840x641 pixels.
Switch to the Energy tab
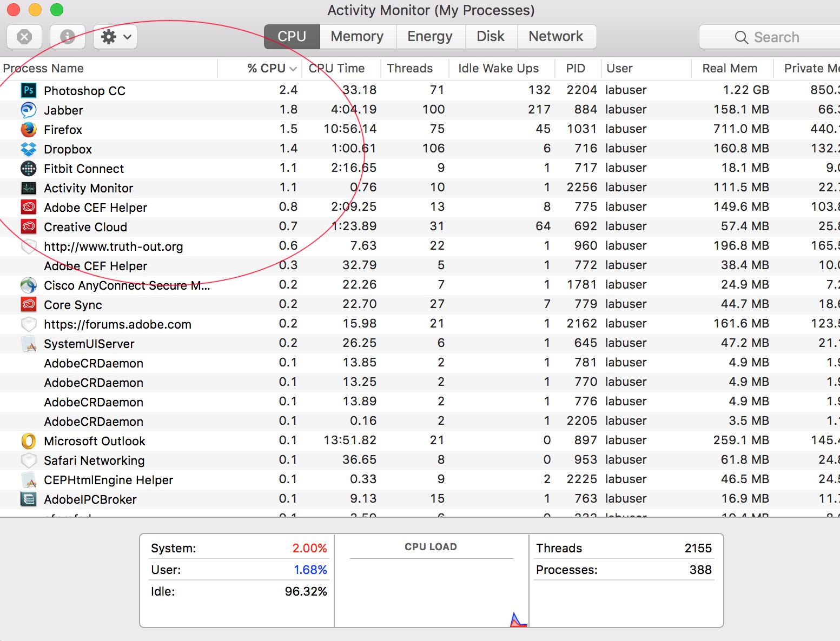pyautogui.click(x=430, y=37)
